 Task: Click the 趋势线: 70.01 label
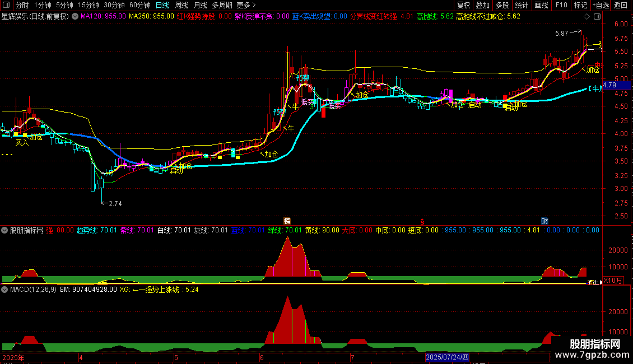coord(96,230)
